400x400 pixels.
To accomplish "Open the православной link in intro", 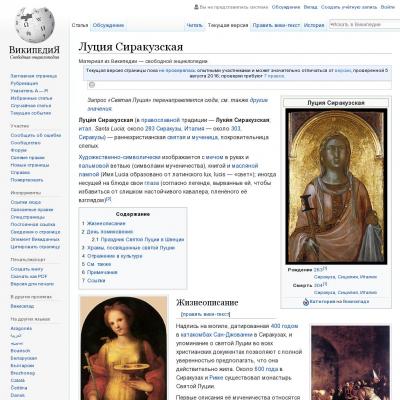I will tap(160, 120).
